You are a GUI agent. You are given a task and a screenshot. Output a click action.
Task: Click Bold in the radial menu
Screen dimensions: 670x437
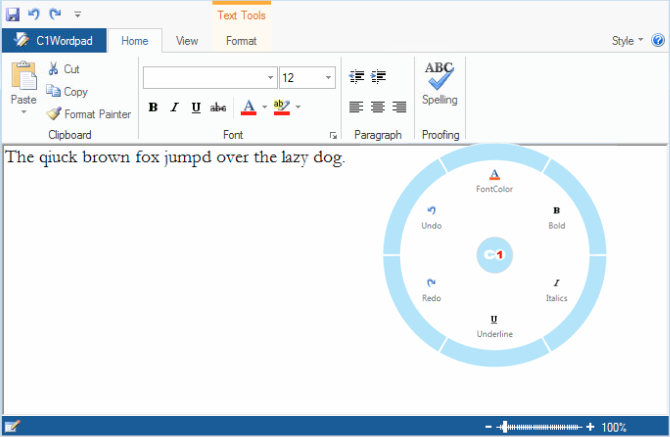pos(557,218)
